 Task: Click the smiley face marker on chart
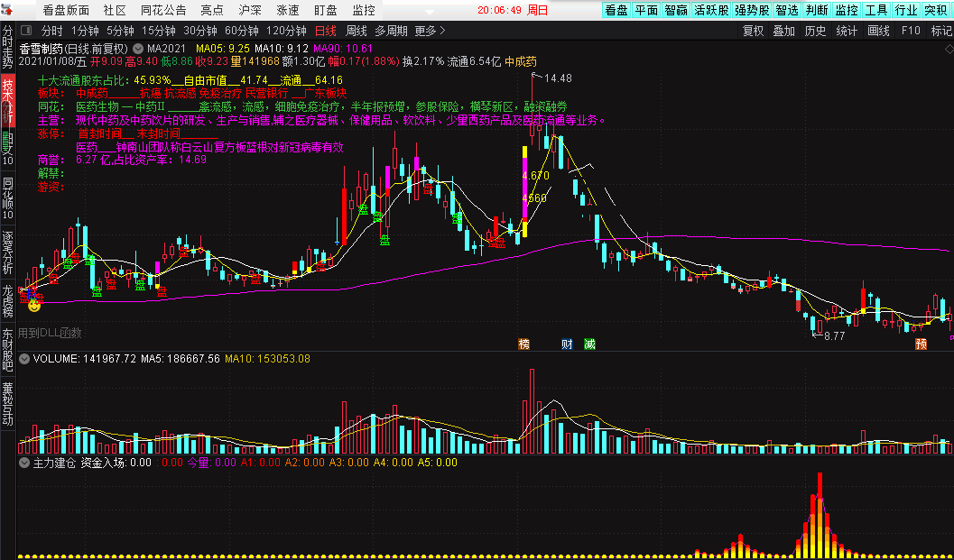[34, 306]
